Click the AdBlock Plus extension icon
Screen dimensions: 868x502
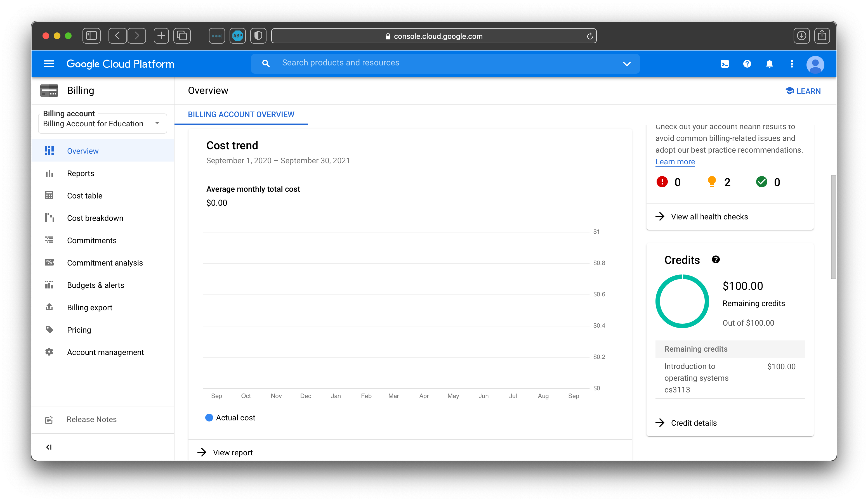(x=238, y=36)
